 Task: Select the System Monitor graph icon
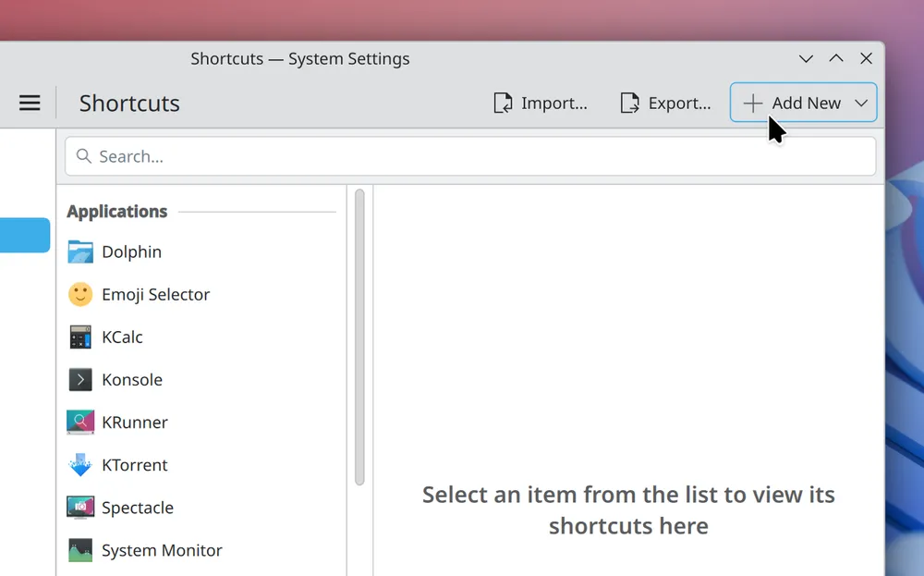[x=80, y=549]
